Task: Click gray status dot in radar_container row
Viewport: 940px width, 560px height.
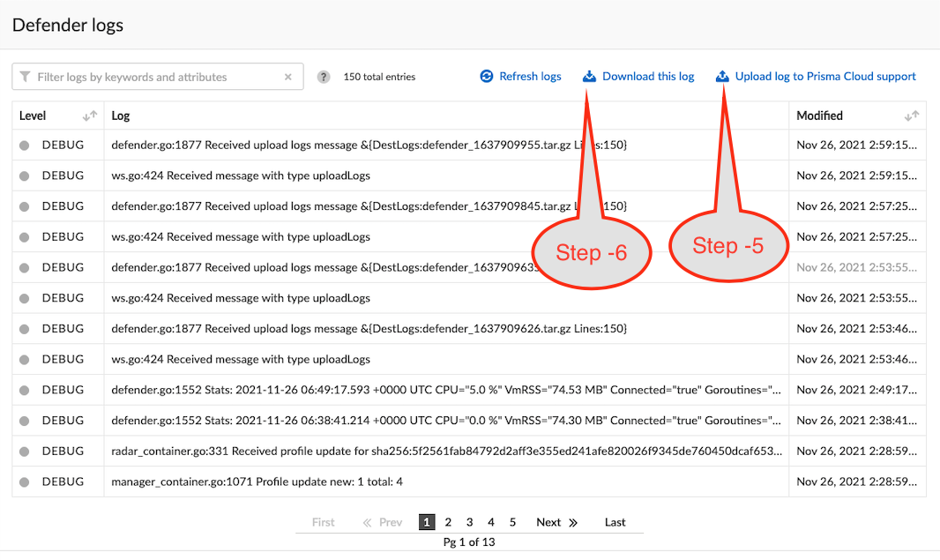Action: pyautogui.click(x=24, y=452)
